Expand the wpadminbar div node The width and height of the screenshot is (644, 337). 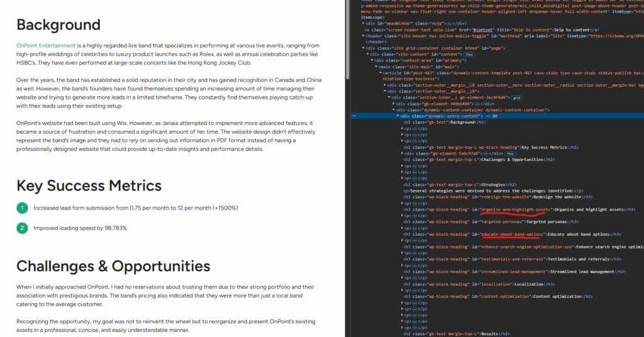click(364, 23)
